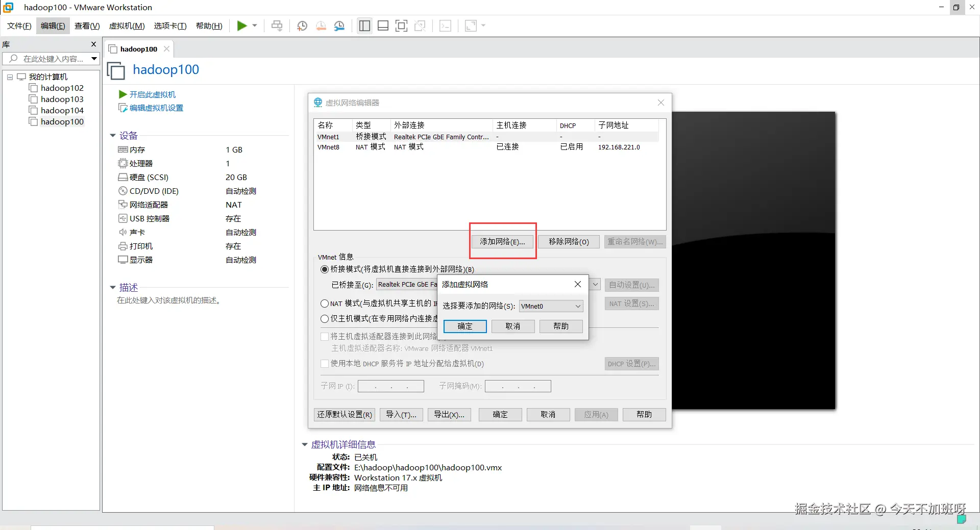Click the console view toolbar icon
Viewport: 980px width, 530px height.
[445, 26]
